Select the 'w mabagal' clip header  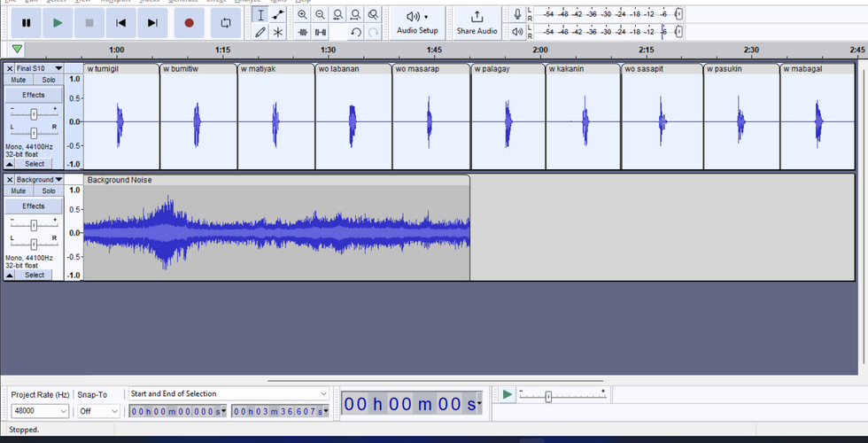pyautogui.click(x=818, y=69)
